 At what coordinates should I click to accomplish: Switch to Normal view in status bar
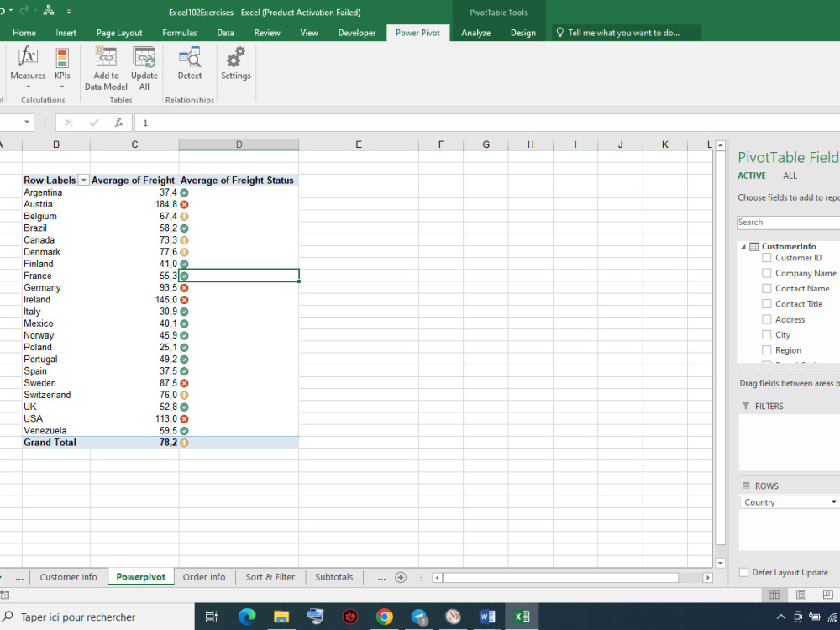[774, 595]
